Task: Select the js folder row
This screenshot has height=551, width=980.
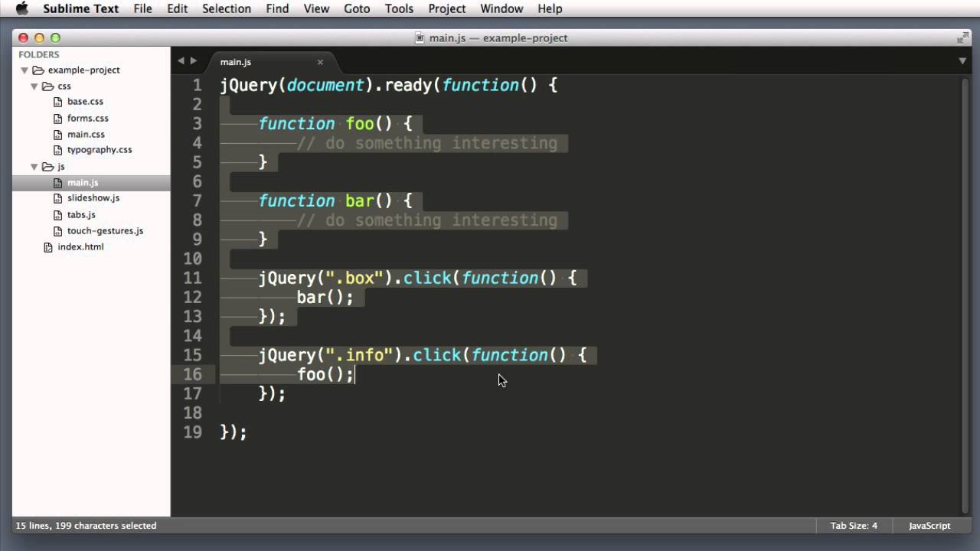Action: click(x=91, y=167)
